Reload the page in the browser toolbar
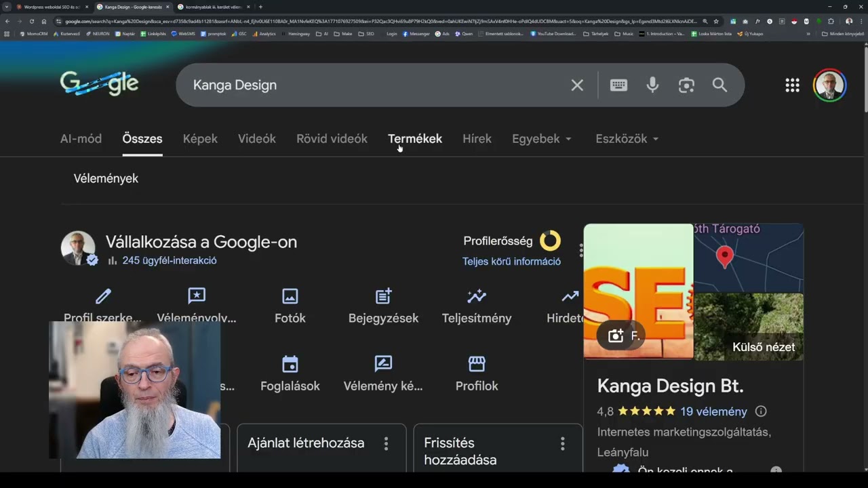Screen dimensions: 868x488 tap(31, 21)
